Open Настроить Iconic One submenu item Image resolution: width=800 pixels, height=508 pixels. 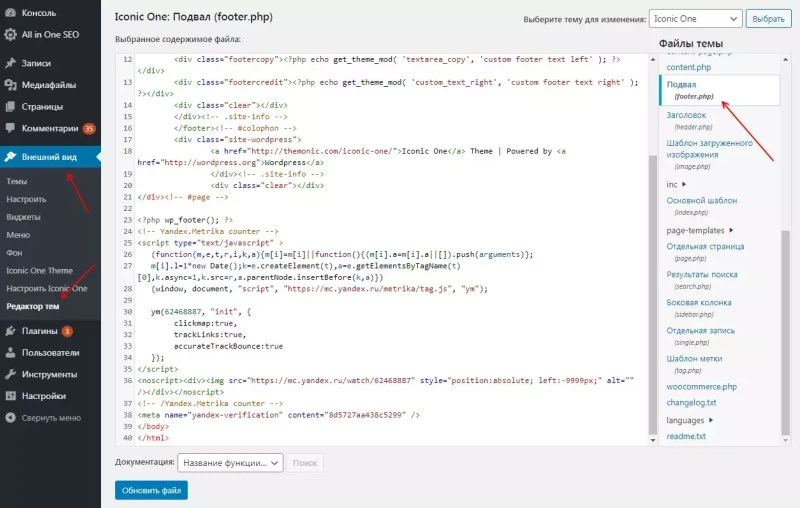pyautogui.click(x=46, y=289)
